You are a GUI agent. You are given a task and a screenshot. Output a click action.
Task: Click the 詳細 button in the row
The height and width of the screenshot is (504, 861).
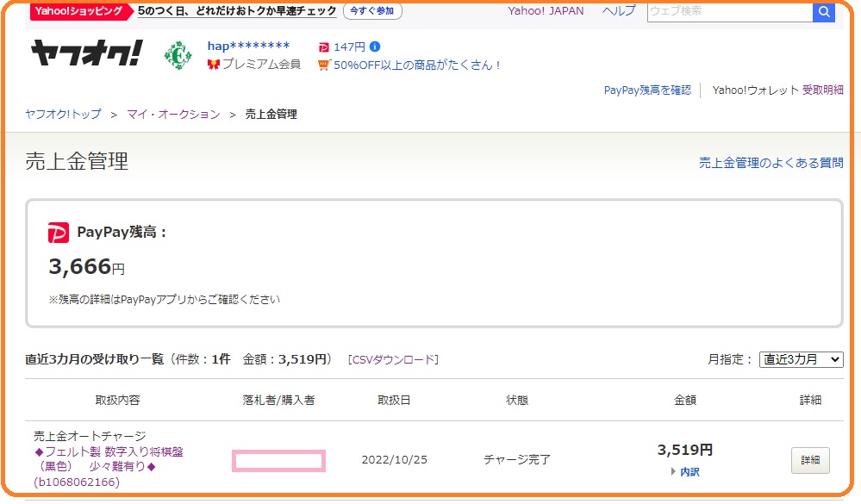pyautogui.click(x=810, y=460)
